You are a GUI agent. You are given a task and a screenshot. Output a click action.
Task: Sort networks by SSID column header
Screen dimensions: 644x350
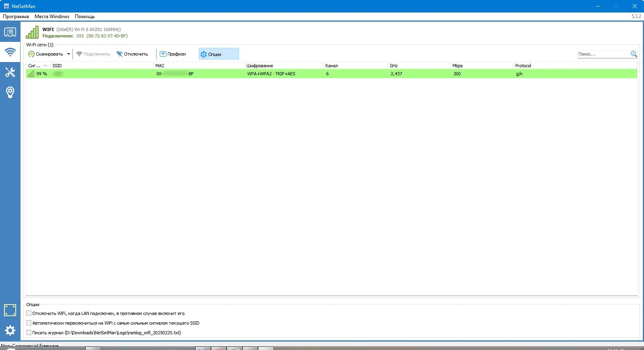(x=101, y=66)
